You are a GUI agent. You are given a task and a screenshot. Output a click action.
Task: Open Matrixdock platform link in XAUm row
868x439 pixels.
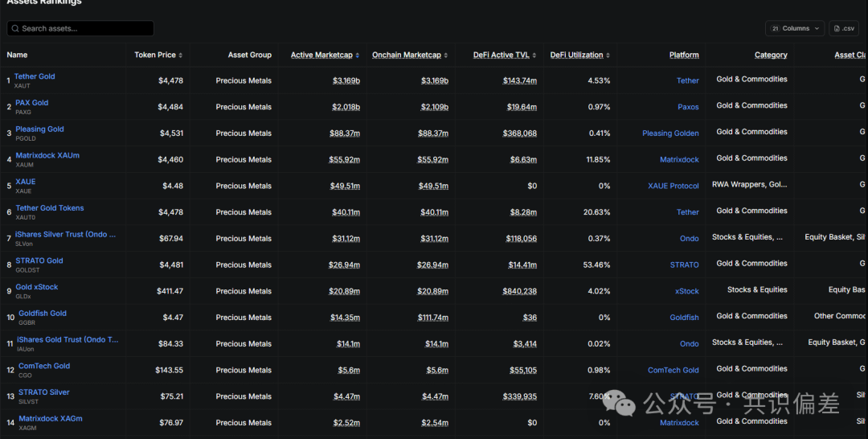[679, 159]
